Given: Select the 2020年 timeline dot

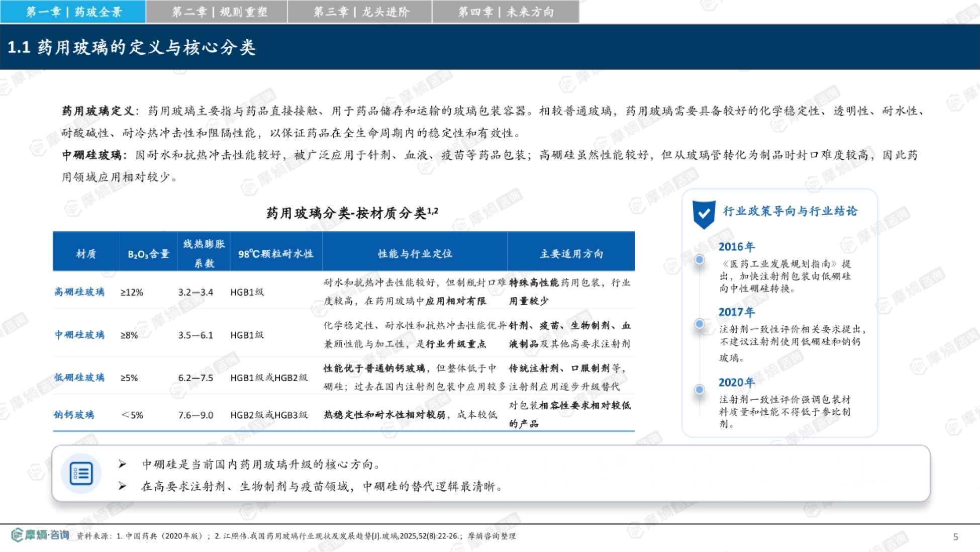Looking at the screenshot, I should tap(699, 389).
